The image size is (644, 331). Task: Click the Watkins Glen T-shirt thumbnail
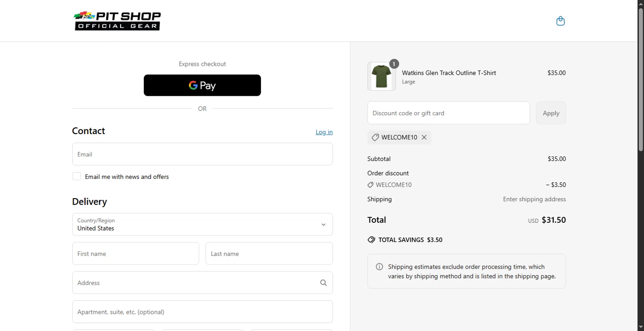[x=381, y=77]
